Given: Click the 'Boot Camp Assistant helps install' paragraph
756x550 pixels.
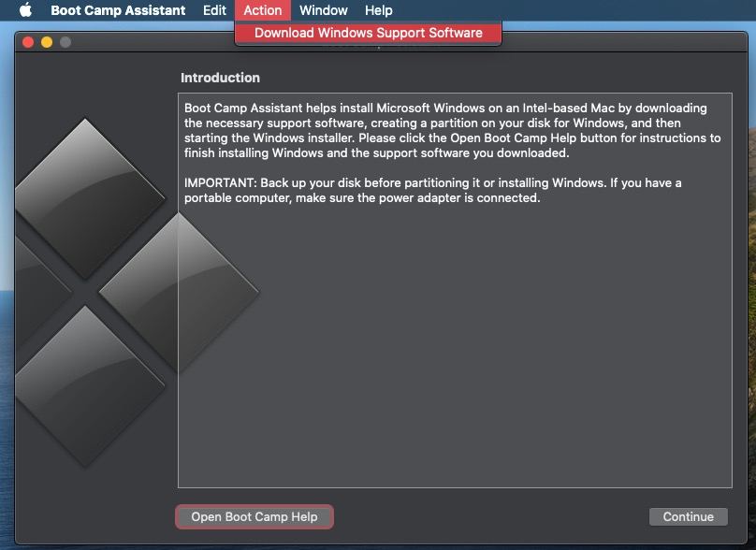Looking at the screenshot, I should tap(452, 130).
